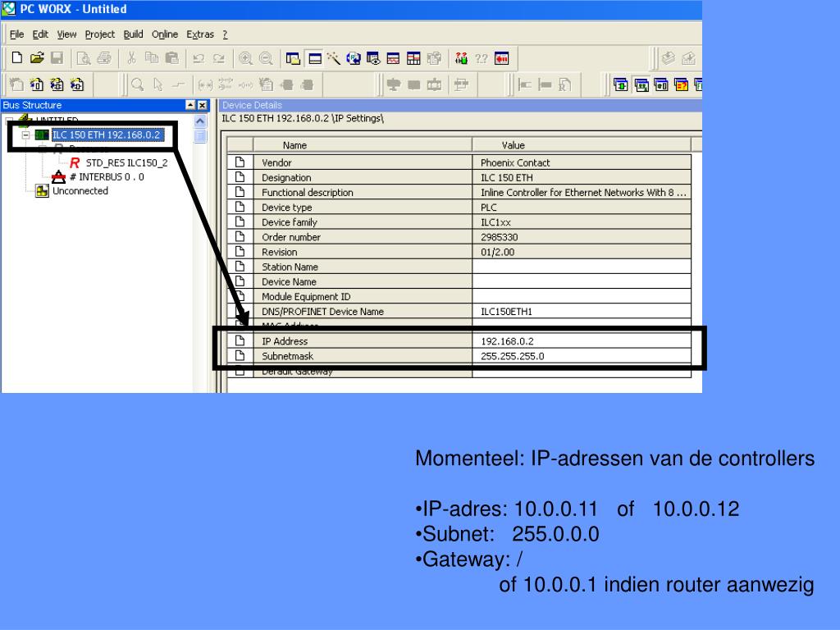Image resolution: width=840 pixels, height=630 pixels.
Task: Click the red-white grid window icon
Action: click(413, 58)
